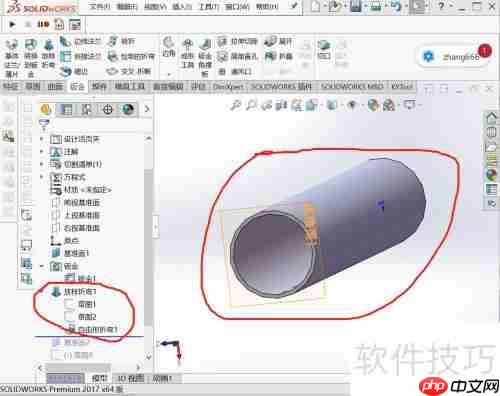
Task: Select the 绘制的折弯 sketched bend tool
Action: [132, 56]
